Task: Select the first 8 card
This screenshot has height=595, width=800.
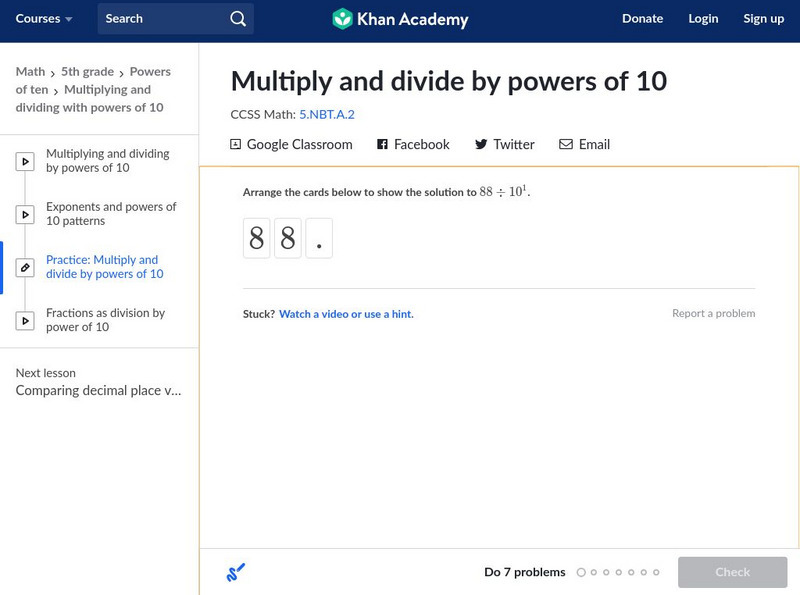Action: point(257,238)
